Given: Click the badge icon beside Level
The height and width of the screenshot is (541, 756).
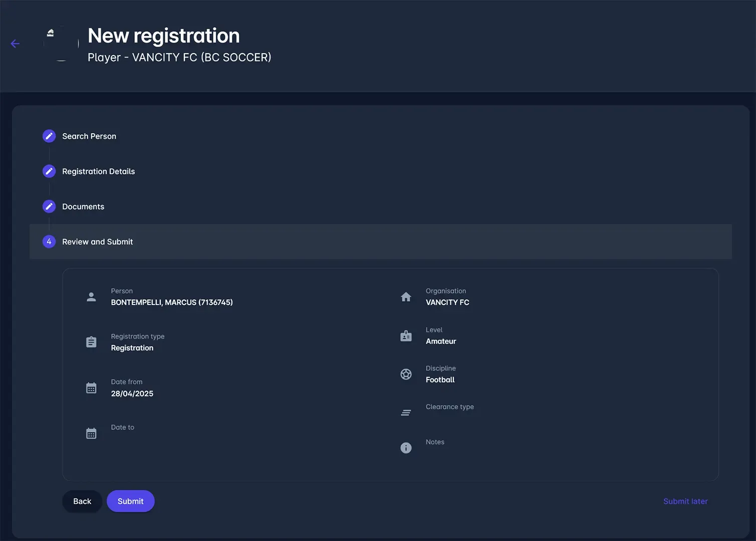Looking at the screenshot, I should click(406, 336).
